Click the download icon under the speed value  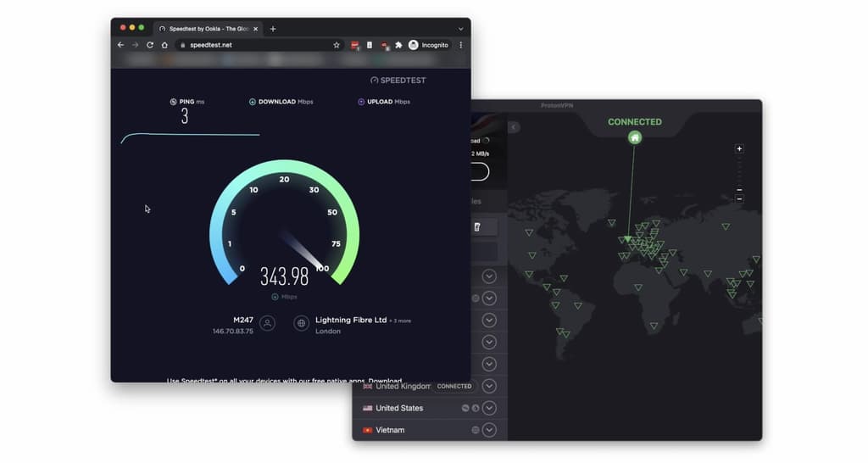click(x=275, y=297)
